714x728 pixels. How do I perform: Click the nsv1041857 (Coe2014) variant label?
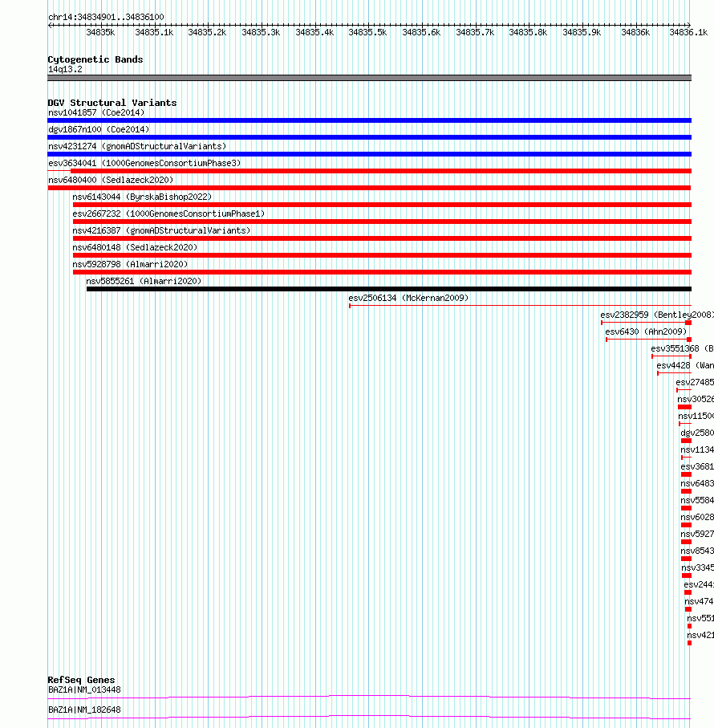pyautogui.click(x=96, y=113)
